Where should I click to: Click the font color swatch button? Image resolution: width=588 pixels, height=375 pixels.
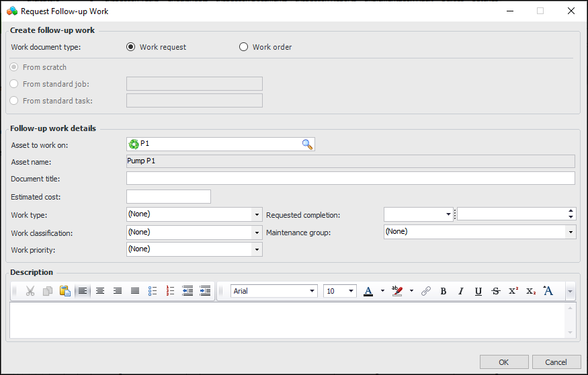coord(368,291)
